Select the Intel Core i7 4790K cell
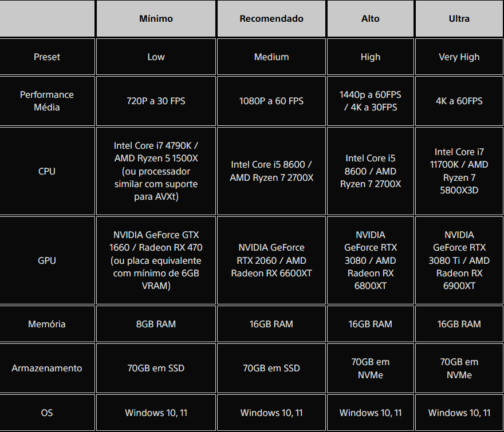Screen dimensions: 504x432 [x=156, y=171]
